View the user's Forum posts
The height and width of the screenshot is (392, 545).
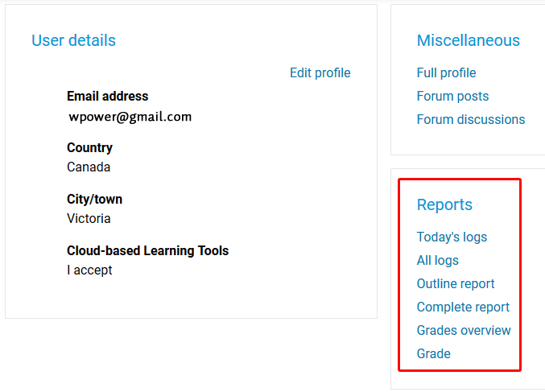click(453, 97)
